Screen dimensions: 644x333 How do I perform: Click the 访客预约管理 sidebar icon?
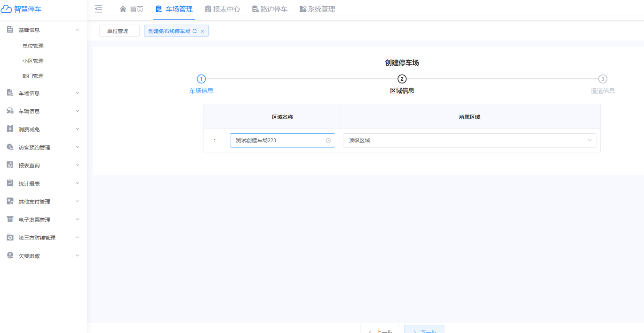tap(10, 147)
